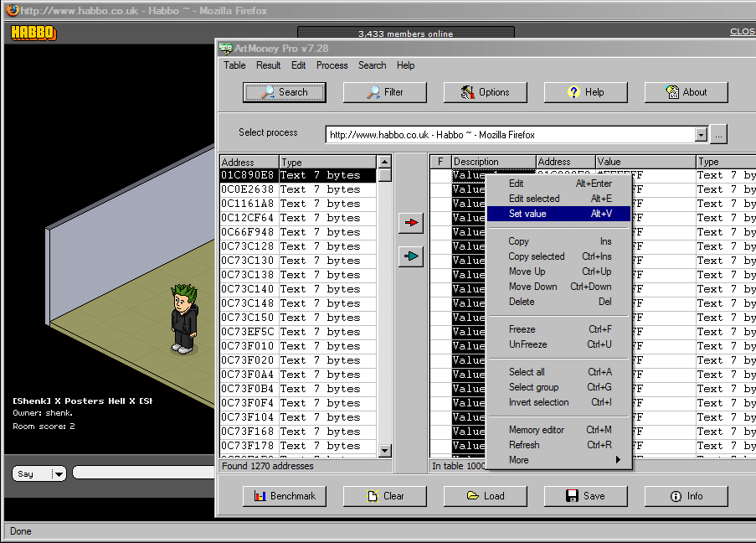Viewport: 756px width, 543px height.
Task: Click the Info button
Action: click(686, 496)
